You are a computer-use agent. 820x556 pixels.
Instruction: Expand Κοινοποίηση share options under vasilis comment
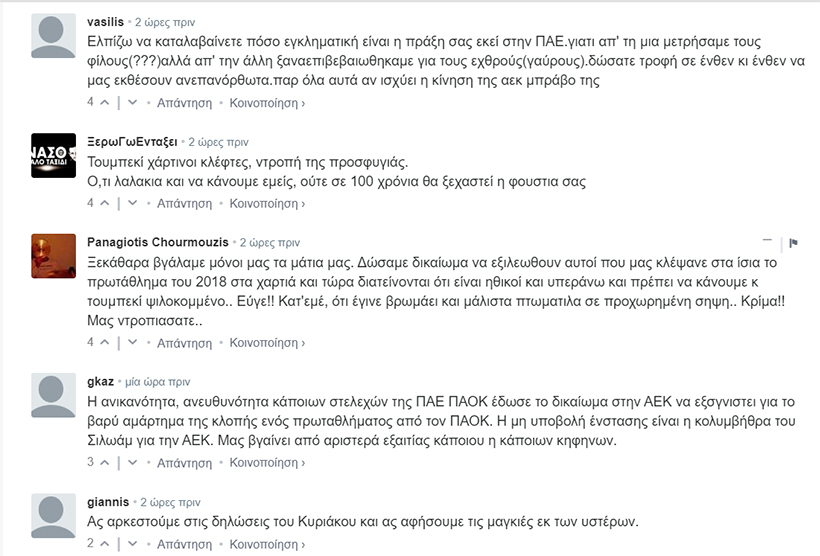point(267,102)
